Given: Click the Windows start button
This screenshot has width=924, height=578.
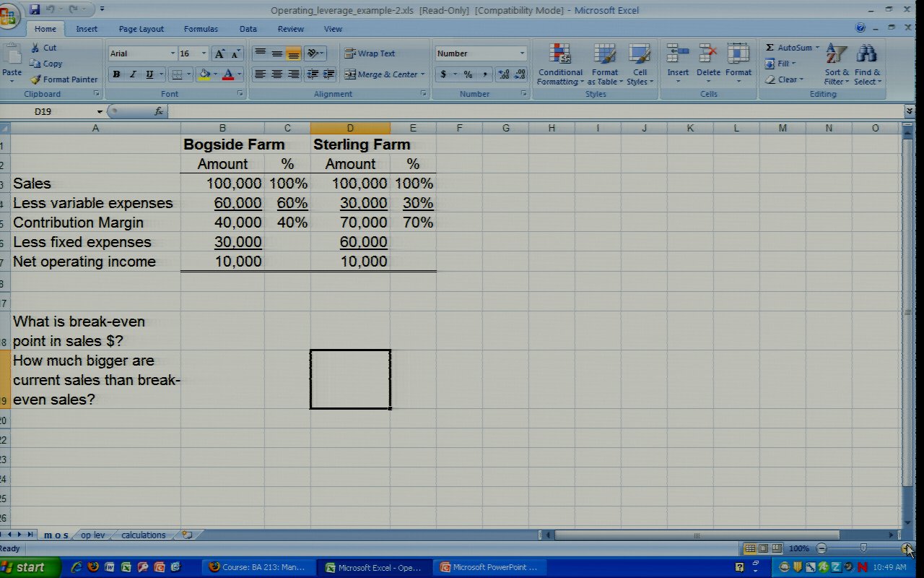Looking at the screenshot, I should pos(23,567).
